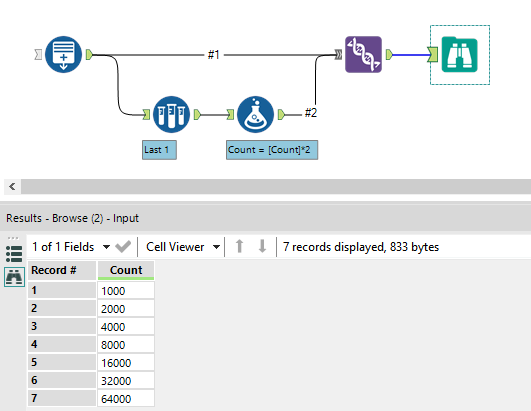Image resolution: width=531 pixels, height=411 pixels.
Task: Select record row number 2
Action: click(62, 308)
